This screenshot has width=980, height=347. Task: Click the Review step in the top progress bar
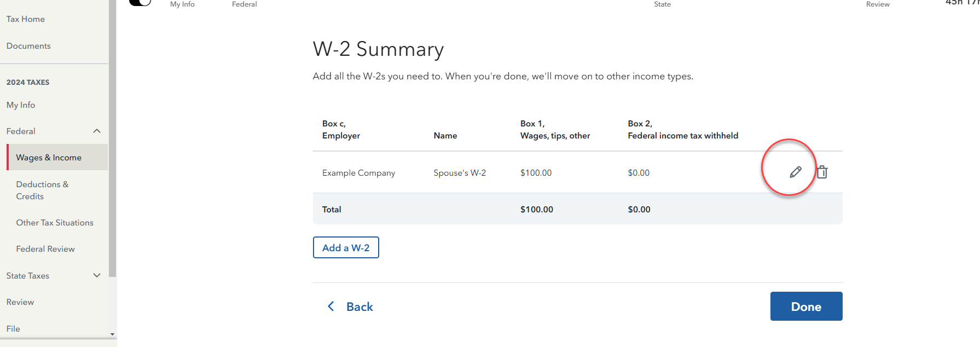[x=878, y=4]
